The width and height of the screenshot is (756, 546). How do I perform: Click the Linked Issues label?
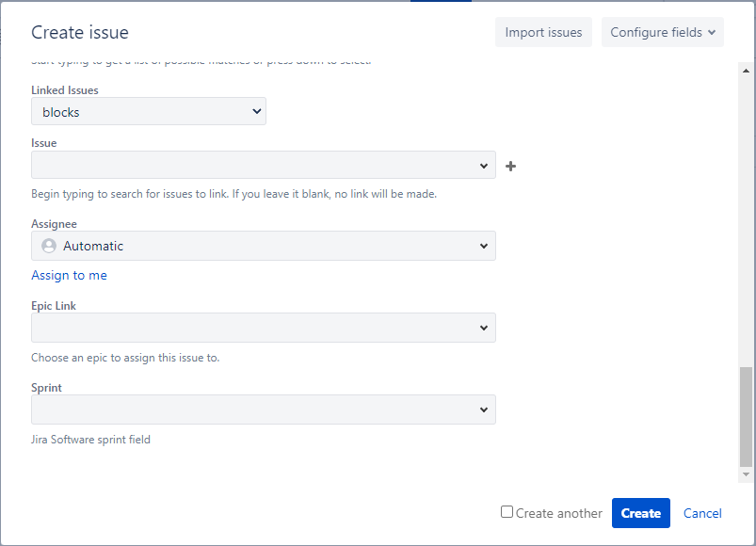pyautogui.click(x=65, y=90)
